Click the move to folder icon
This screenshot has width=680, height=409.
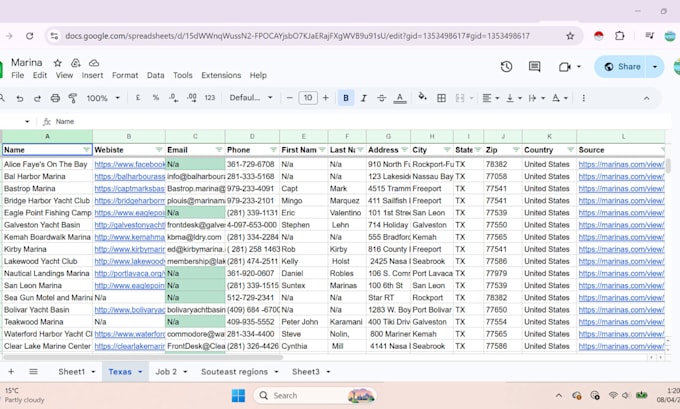(x=75, y=63)
